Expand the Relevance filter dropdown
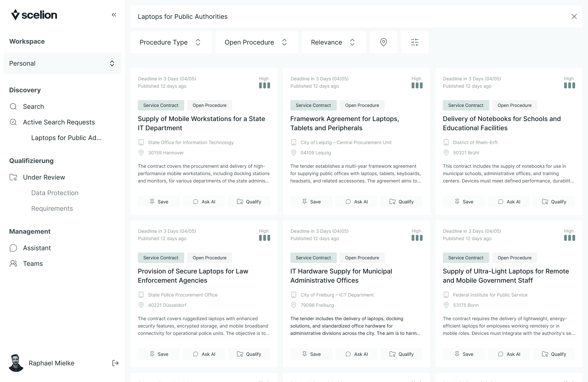 pyautogui.click(x=333, y=42)
